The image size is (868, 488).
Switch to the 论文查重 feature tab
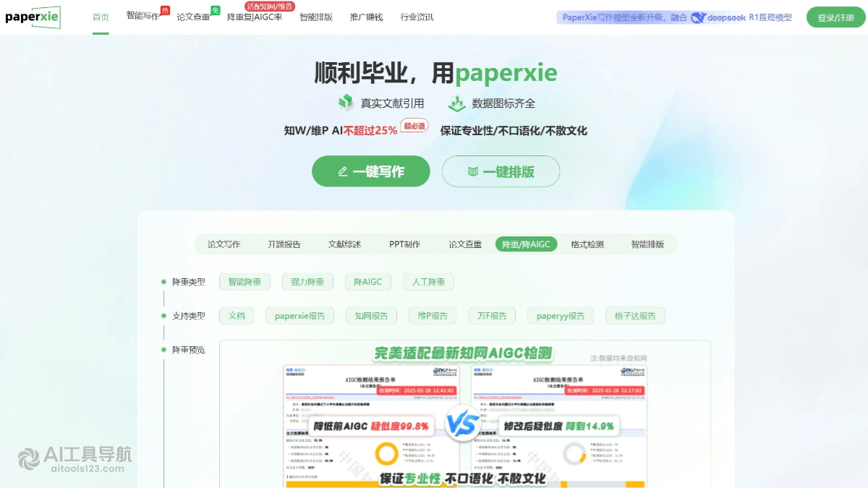pyautogui.click(x=465, y=244)
